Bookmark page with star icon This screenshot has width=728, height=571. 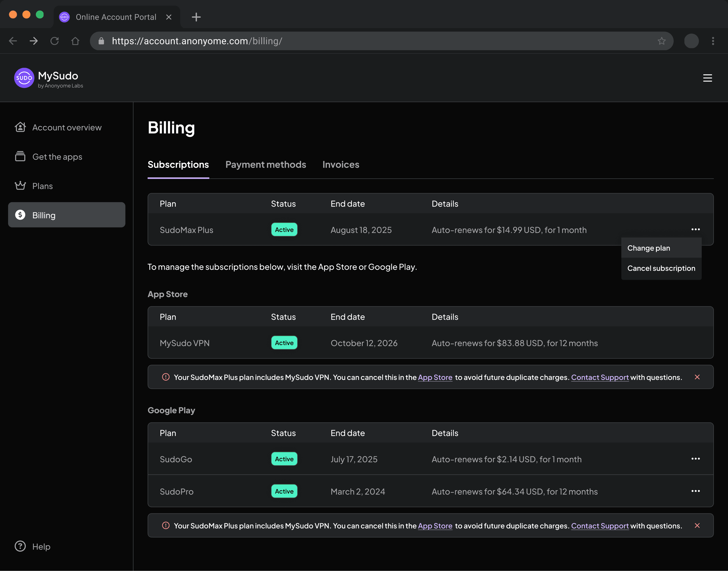662,41
